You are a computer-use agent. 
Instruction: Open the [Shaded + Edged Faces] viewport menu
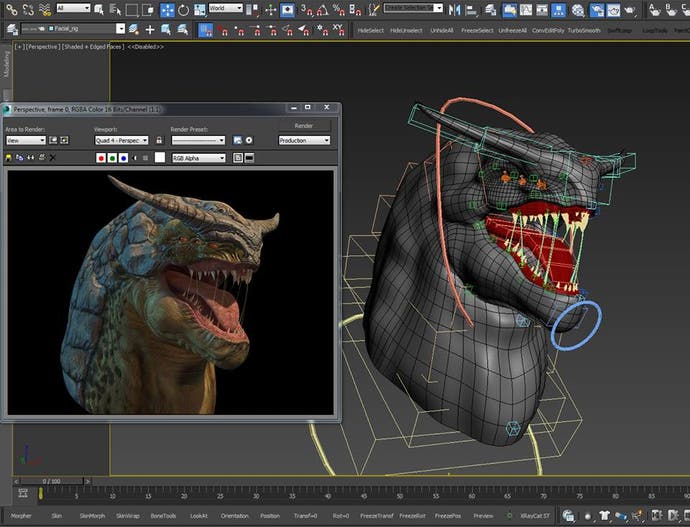[x=93, y=47]
